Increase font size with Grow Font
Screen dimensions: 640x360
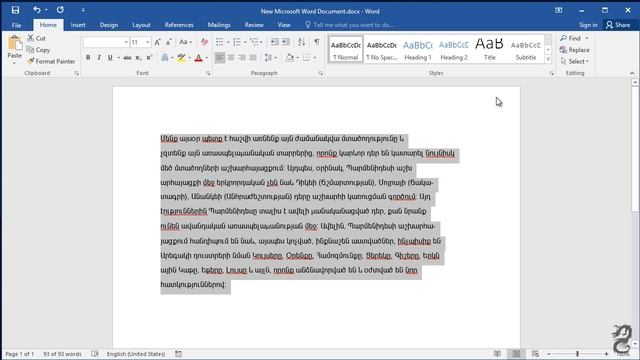pos(158,42)
